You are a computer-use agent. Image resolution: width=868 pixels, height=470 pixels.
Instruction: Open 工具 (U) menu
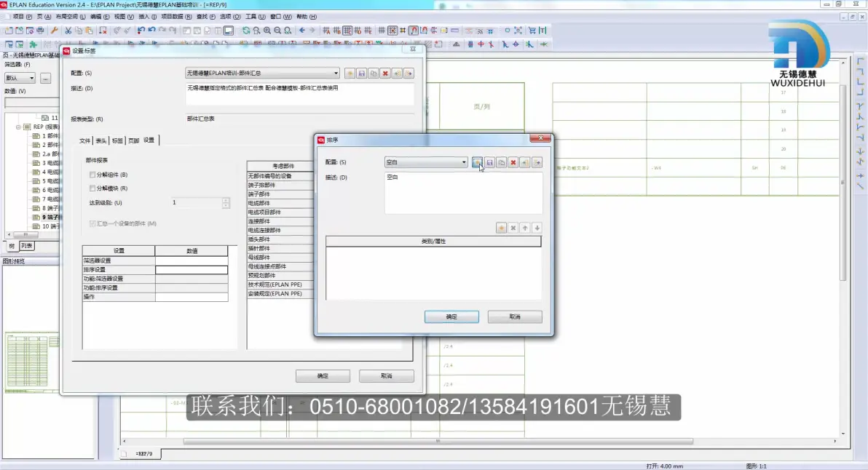point(255,17)
